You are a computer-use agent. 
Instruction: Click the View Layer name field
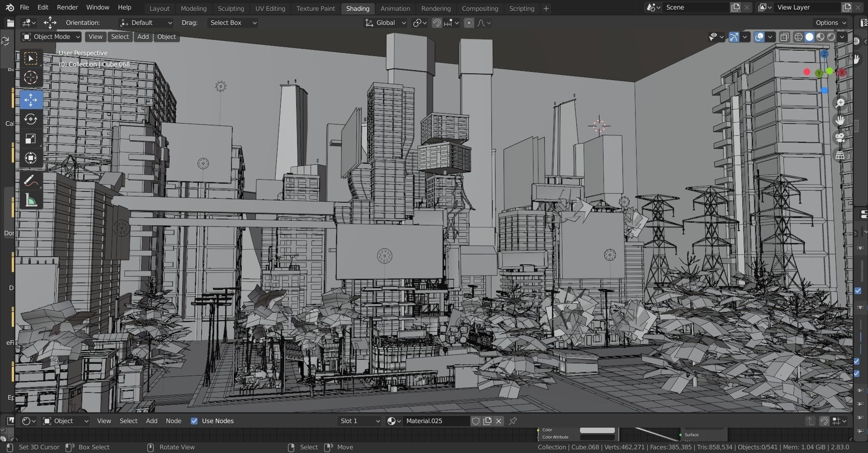pos(807,8)
